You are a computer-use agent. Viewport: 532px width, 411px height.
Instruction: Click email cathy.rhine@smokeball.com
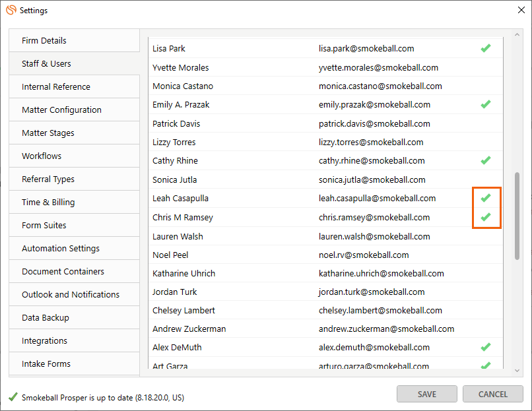point(372,161)
